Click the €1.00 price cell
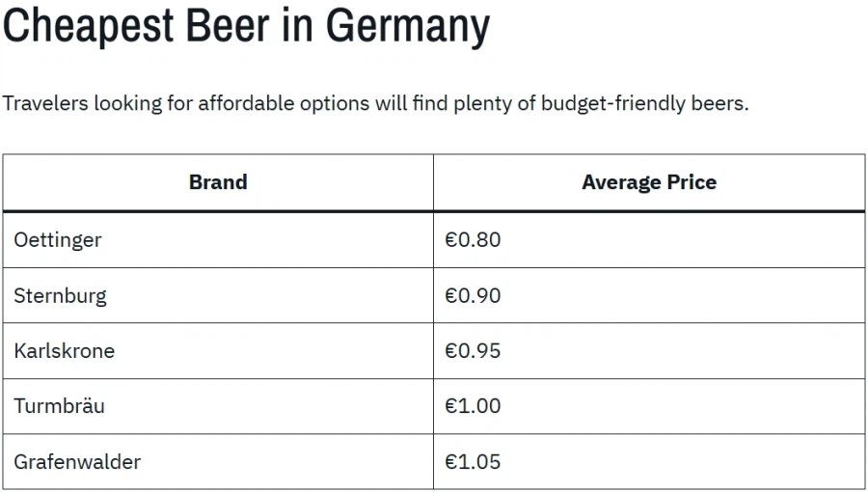 [x=649, y=406]
